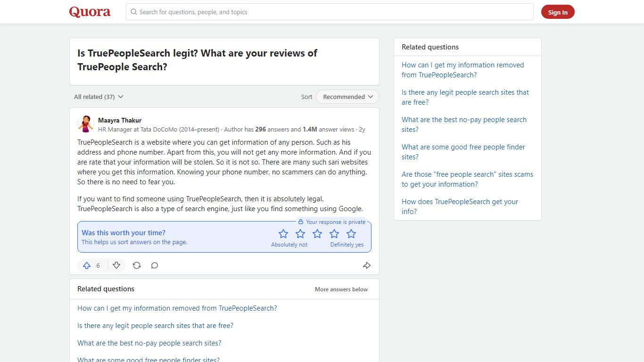Click the Sign In button
The image size is (644, 362).
coord(558,12)
